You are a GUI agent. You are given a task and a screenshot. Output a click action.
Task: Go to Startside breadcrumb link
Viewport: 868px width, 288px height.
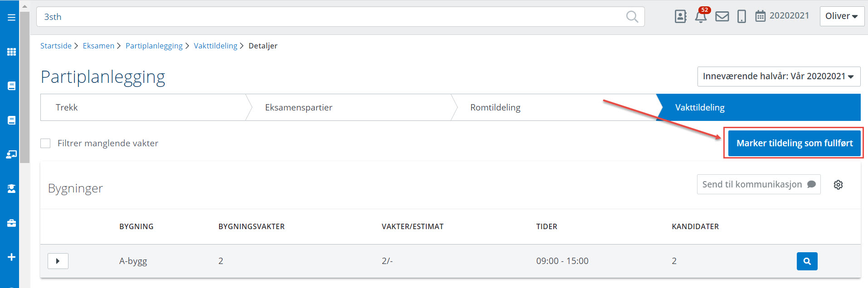(56, 46)
